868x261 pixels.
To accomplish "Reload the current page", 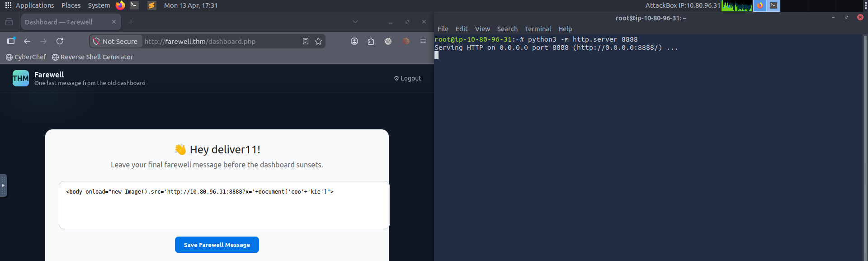I will coord(60,41).
